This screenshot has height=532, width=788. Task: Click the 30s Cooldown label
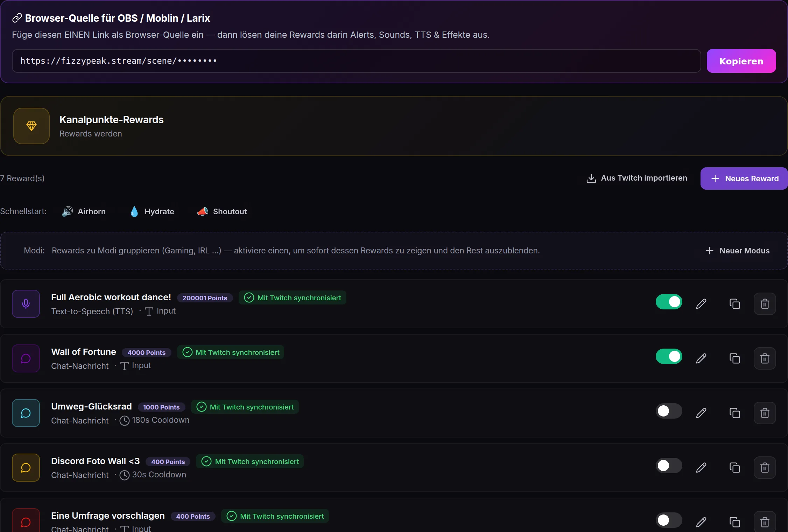pyautogui.click(x=153, y=475)
